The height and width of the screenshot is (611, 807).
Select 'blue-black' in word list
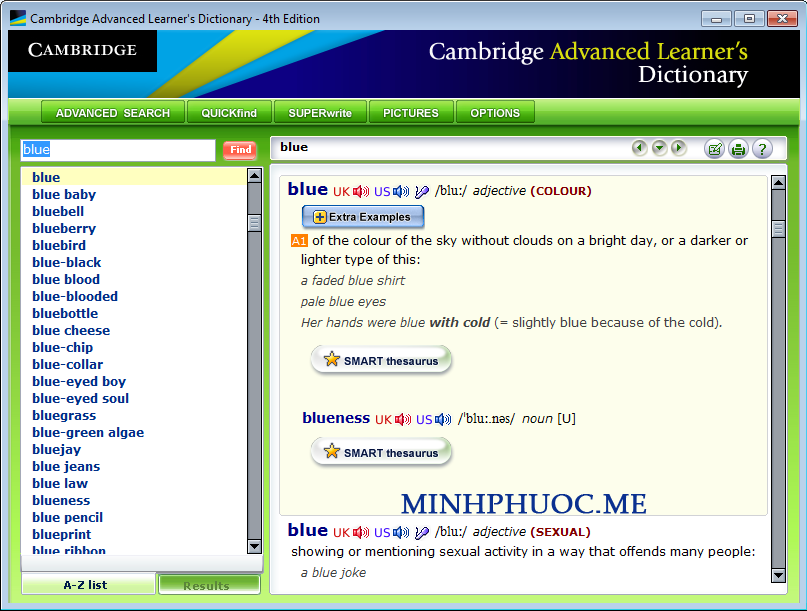[x=66, y=263]
